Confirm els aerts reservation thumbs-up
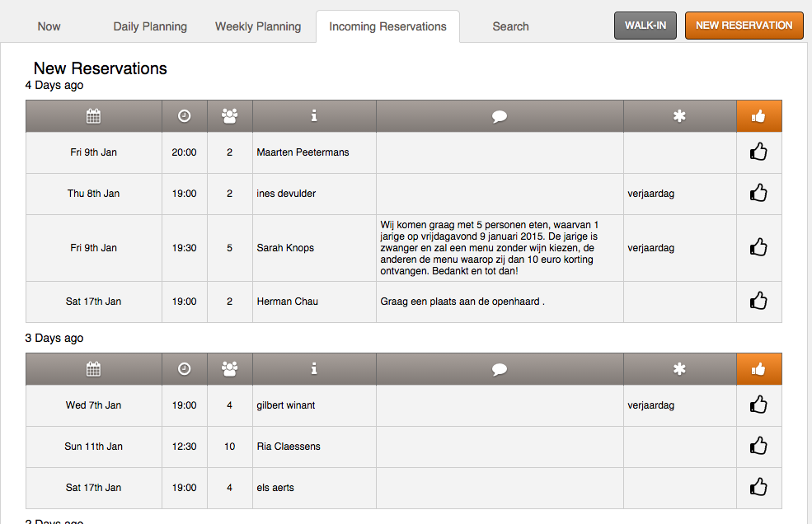 tap(758, 488)
